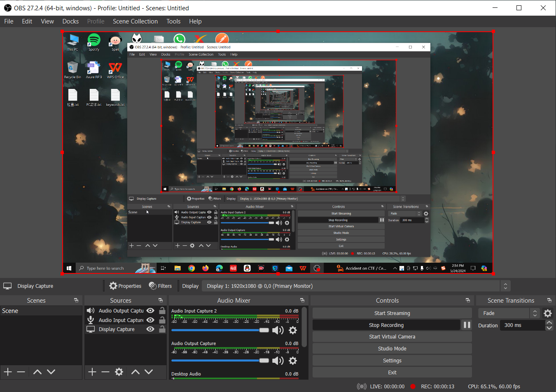
Task: Increase transition duration with up stepper
Action: click(549, 323)
